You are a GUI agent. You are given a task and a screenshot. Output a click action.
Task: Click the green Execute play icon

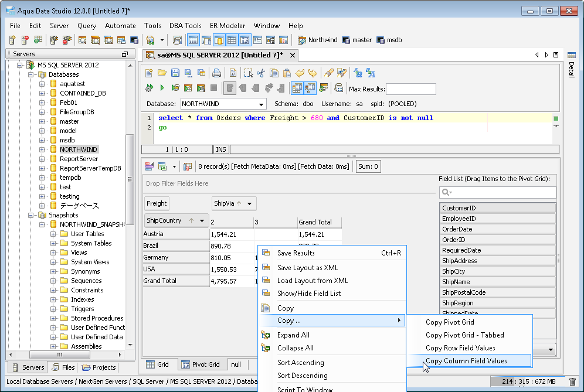pos(162,88)
